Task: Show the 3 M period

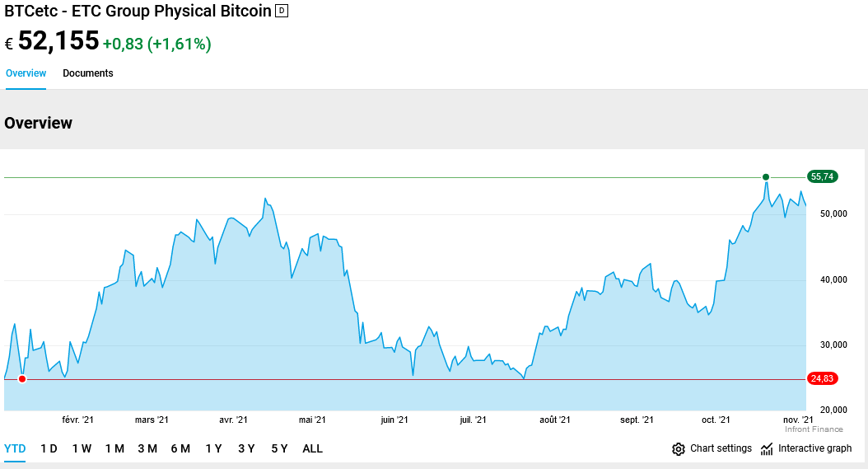Action: coord(147,449)
